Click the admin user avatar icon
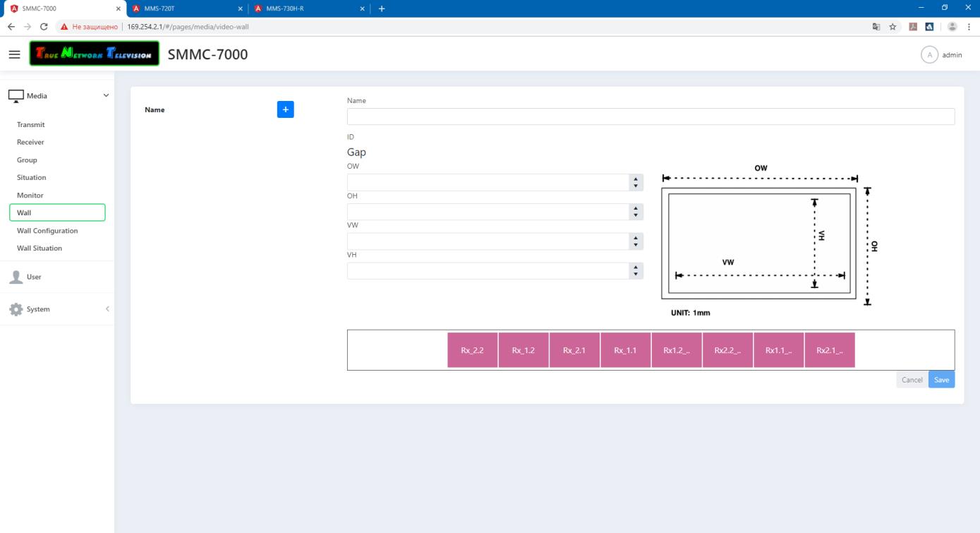 click(929, 55)
